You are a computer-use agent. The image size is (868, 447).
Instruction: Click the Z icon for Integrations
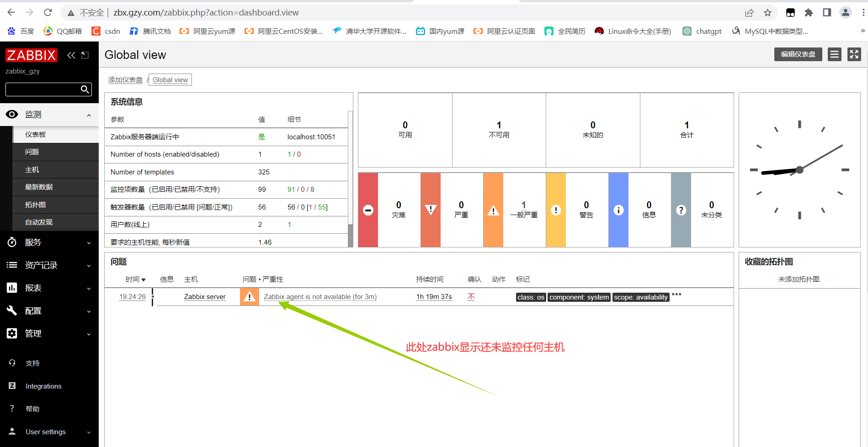point(12,386)
